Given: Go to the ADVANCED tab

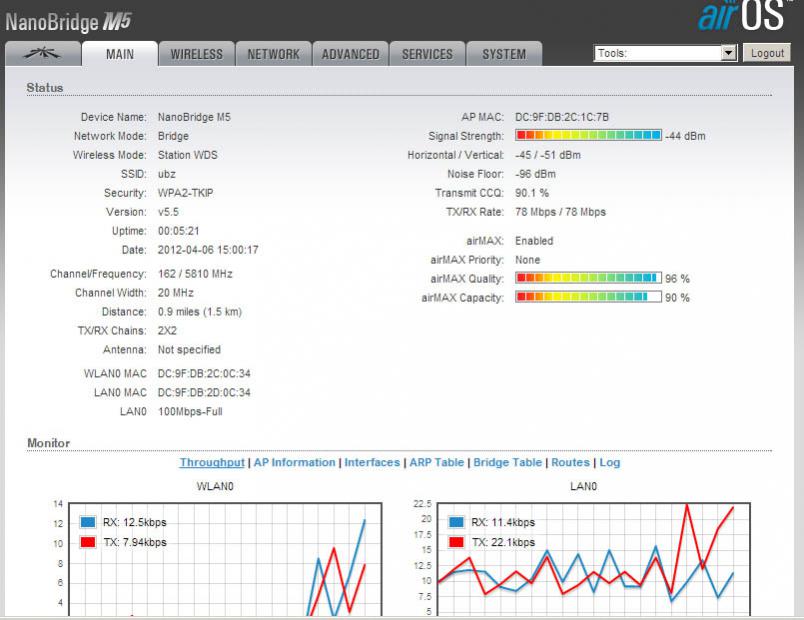Looking at the screenshot, I should pyautogui.click(x=350, y=54).
